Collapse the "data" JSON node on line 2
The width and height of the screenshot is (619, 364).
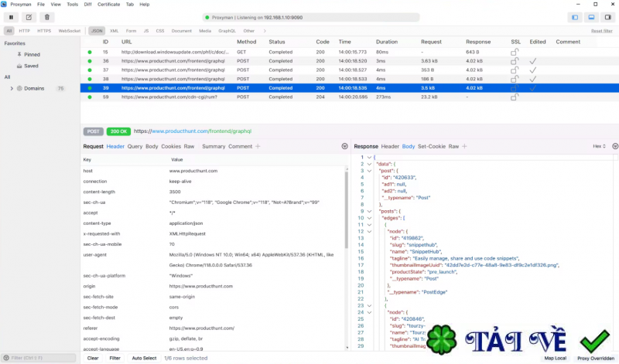369,164
